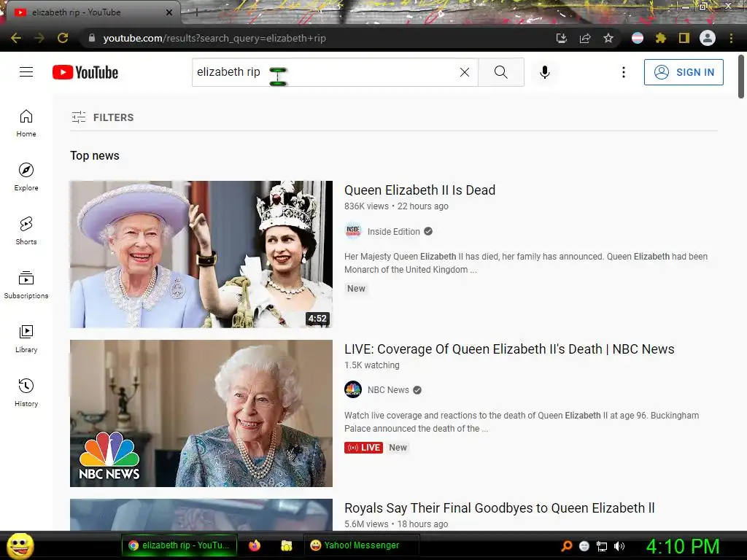Open Firefox from the taskbar
The width and height of the screenshot is (747, 560).
pyautogui.click(x=255, y=545)
